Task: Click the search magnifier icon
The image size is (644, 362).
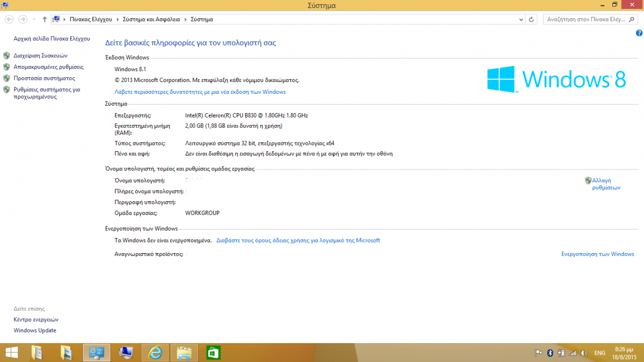Action: pos(633,19)
